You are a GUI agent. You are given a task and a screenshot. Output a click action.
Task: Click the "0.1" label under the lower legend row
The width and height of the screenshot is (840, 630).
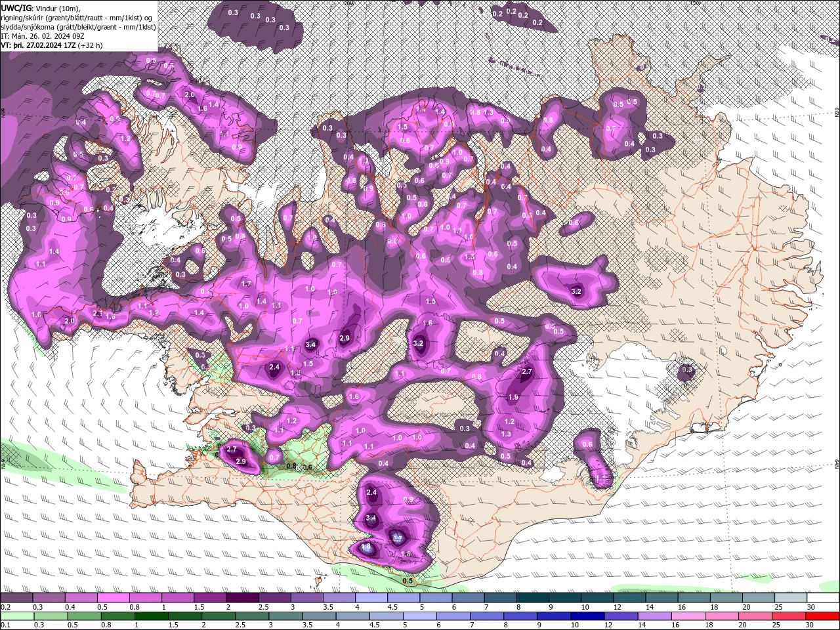coord(5,625)
